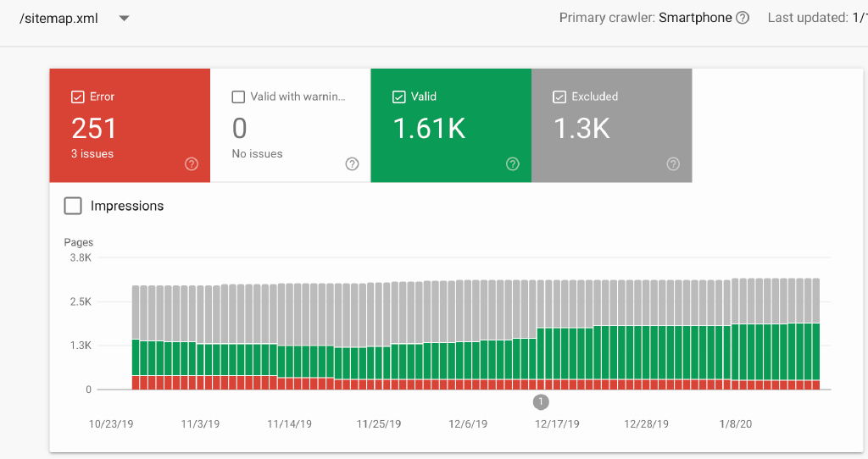Uncheck the Error checkbox

(x=78, y=97)
